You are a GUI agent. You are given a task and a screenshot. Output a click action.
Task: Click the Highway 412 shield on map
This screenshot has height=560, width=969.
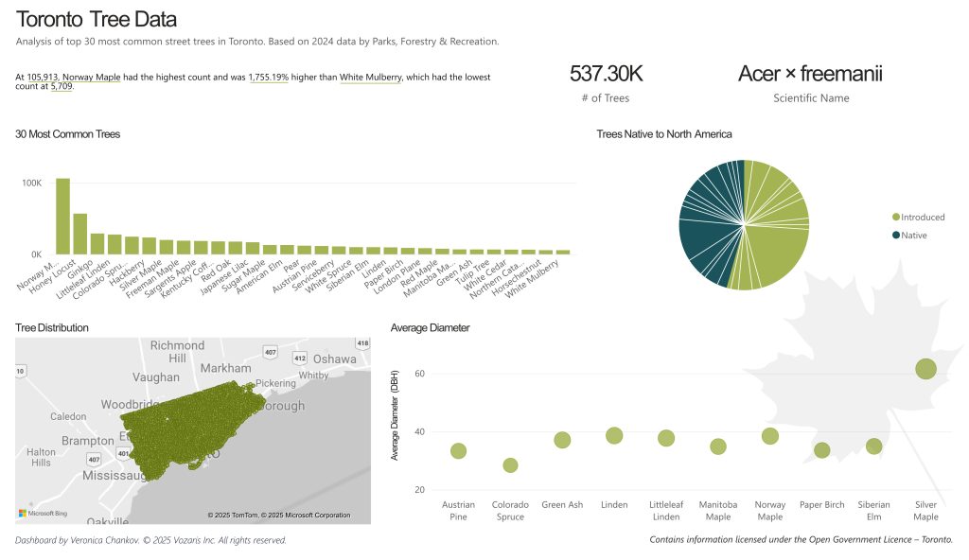[300, 359]
